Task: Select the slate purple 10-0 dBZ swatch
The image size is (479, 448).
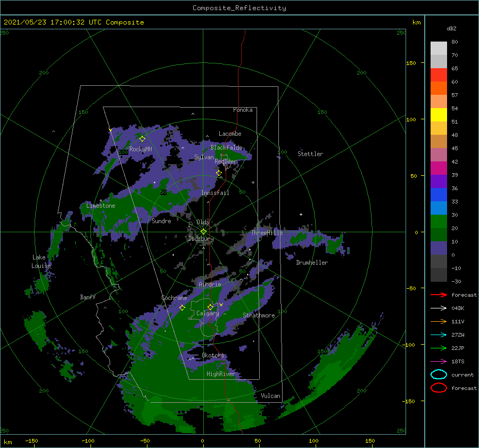Action: pos(439,248)
